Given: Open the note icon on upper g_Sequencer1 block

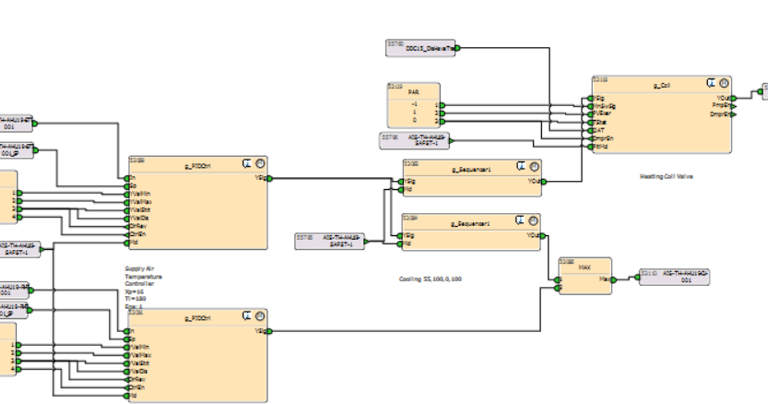Looking at the screenshot, I should point(522,166).
